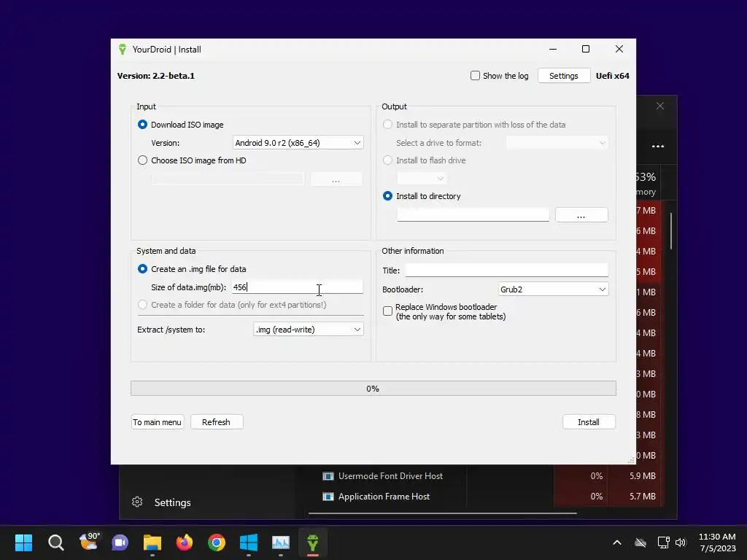747x560 pixels.
Task: Click Uefi x64 label
Action: point(613,76)
